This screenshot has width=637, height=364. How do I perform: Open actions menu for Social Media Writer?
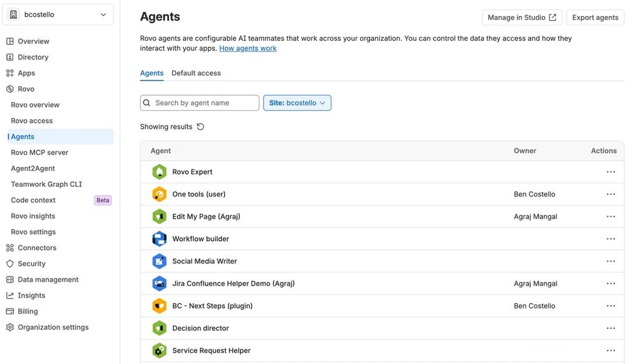611,261
